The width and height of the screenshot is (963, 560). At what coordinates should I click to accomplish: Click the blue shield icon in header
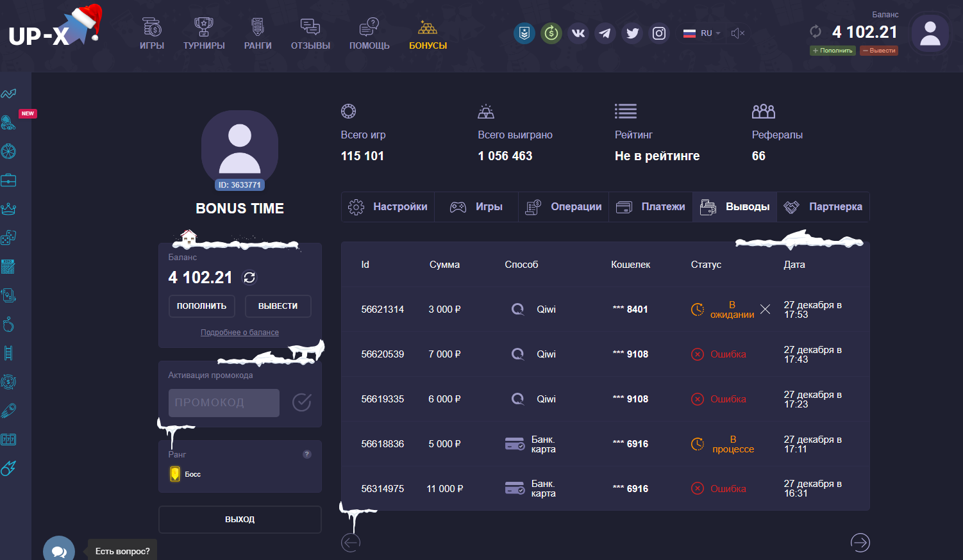(x=524, y=33)
